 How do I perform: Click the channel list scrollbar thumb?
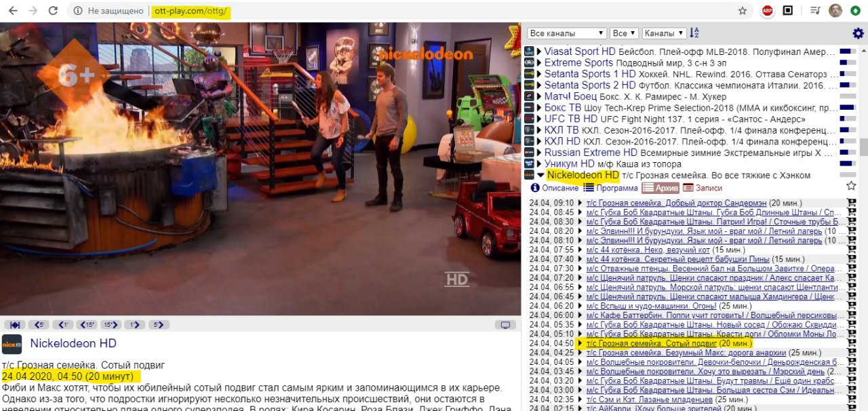tap(863, 148)
